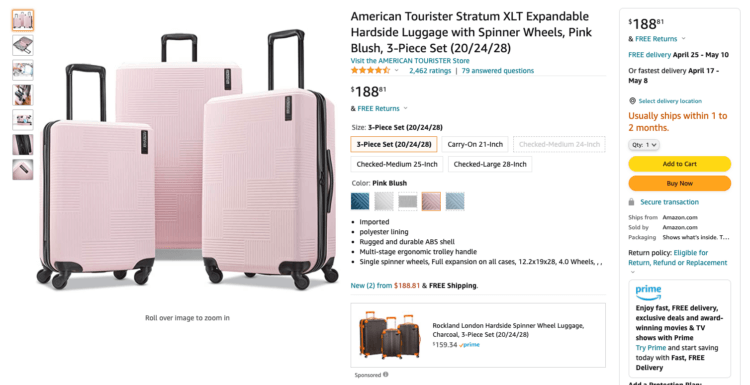Select the dark blue color swatch
The height and width of the screenshot is (385, 750).
coord(360,201)
